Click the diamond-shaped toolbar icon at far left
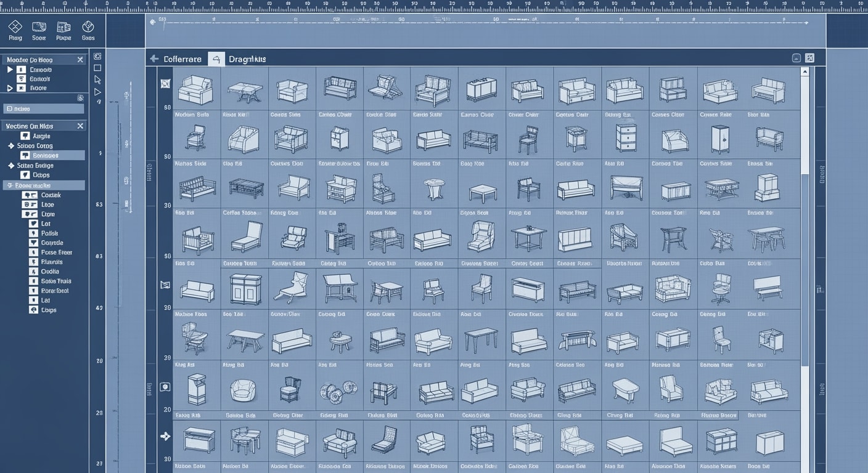This screenshot has height=473, width=868. click(15, 26)
